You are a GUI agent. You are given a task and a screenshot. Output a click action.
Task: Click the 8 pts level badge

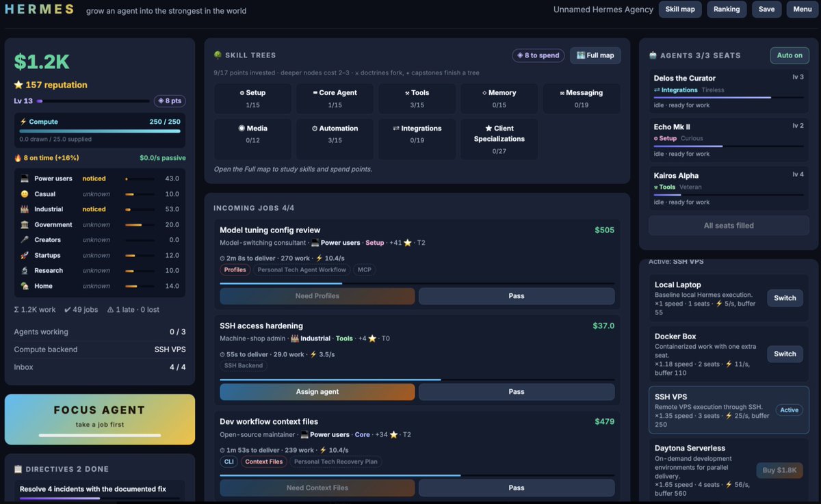pos(170,101)
